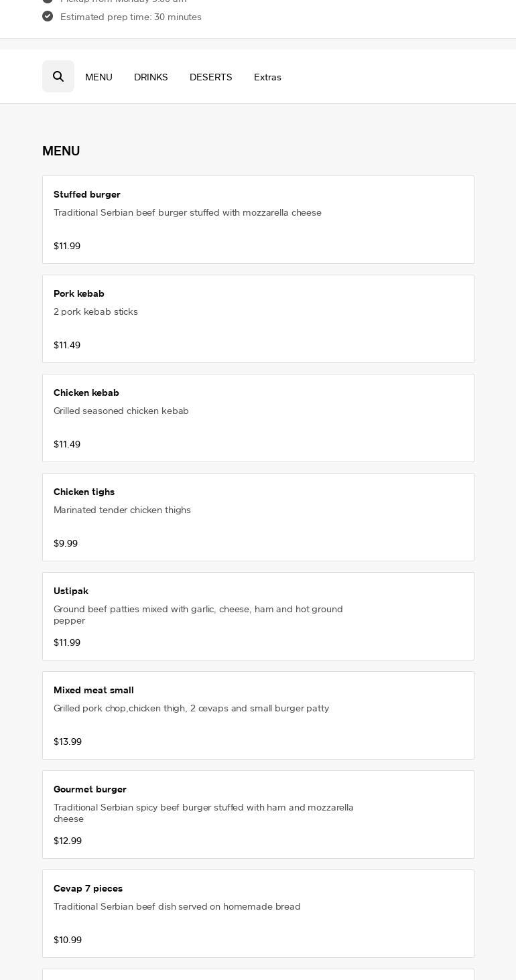Choose the Cevap 7 pieces item
This screenshot has height=980, width=516.
coord(258,914)
